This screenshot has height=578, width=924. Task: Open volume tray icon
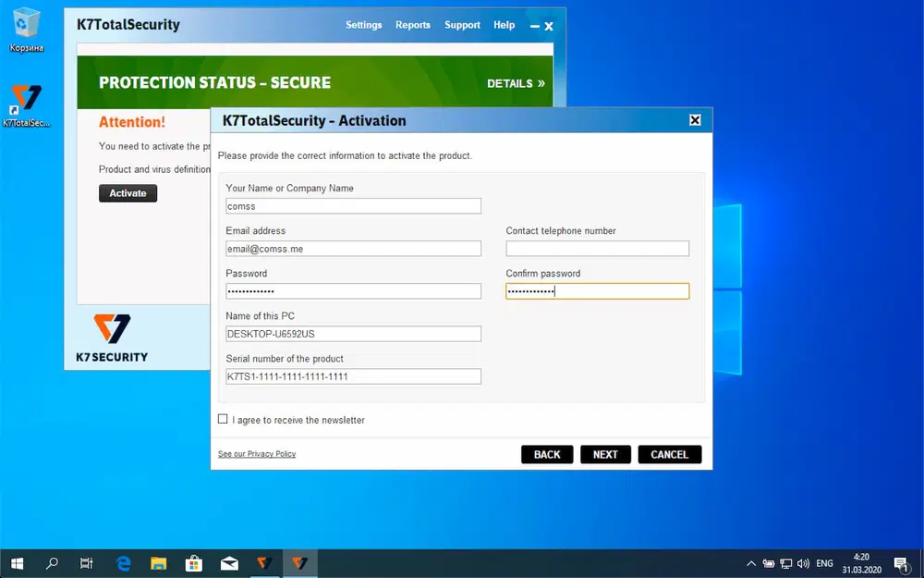[x=803, y=563]
